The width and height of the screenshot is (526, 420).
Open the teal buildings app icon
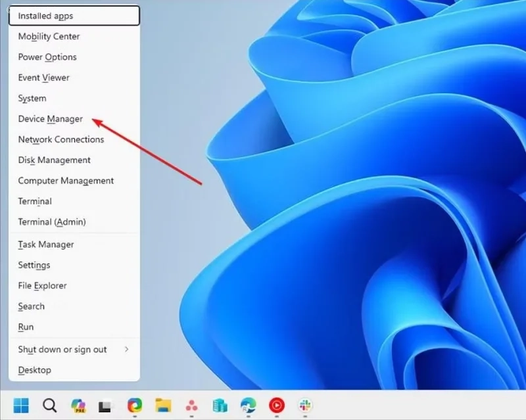[x=220, y=406]
